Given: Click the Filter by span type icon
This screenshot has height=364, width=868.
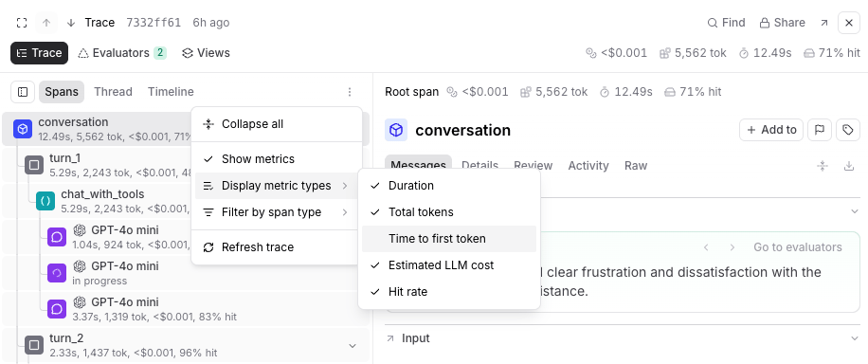Looking at the screenshot, I should point(208,212).
